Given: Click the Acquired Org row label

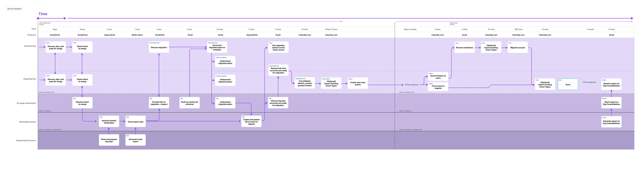Looking at the screenshot, I should [30, 46].
